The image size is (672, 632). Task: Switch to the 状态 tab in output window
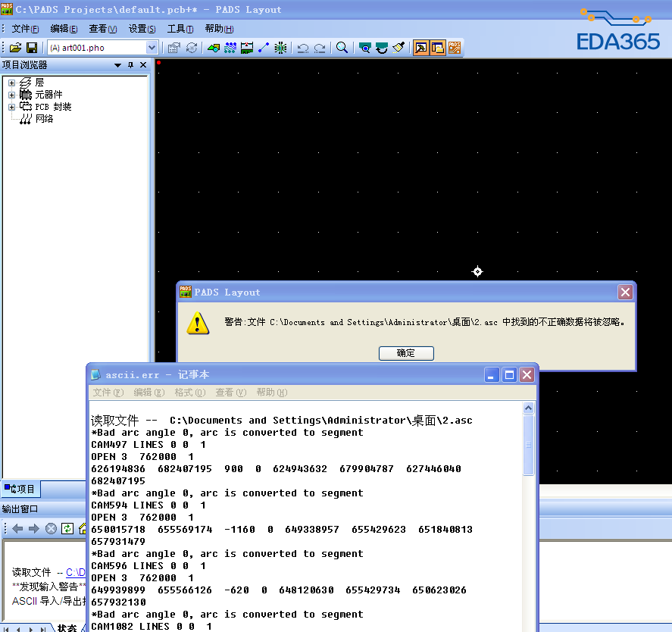(x=67, y=627)
